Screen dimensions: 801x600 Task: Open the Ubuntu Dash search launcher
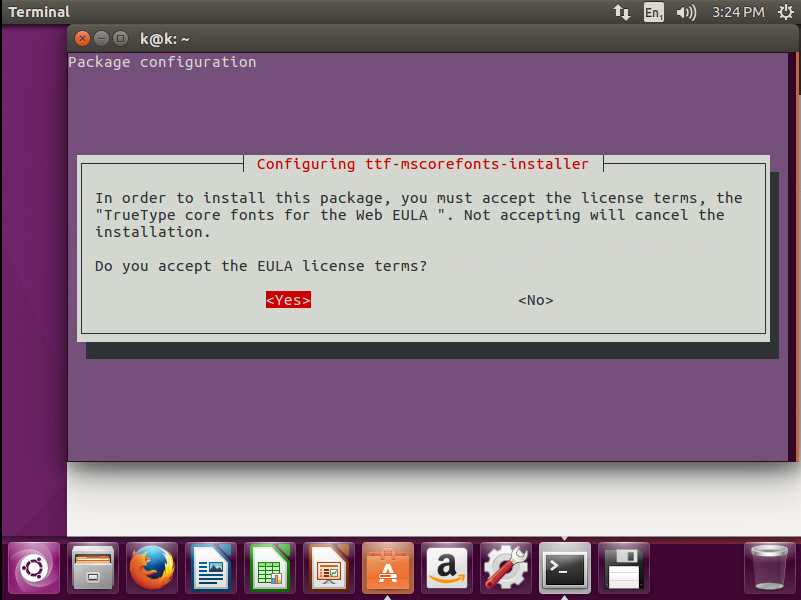34,567
